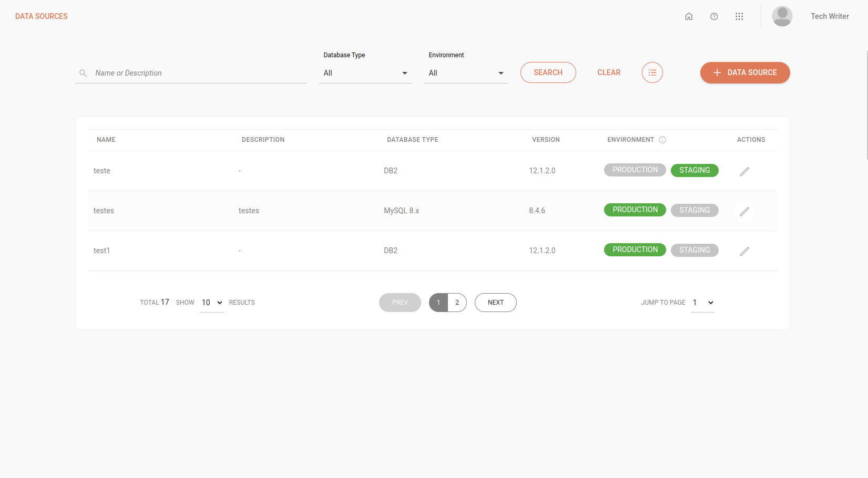
Task: Open the Database Type dropdown
Action: (x=365, y=73)
